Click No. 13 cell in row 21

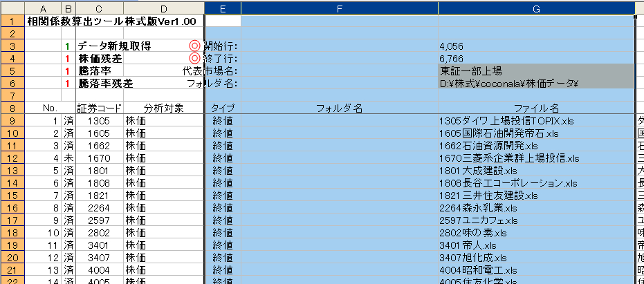pyautogui.click(x=43, y=270)
